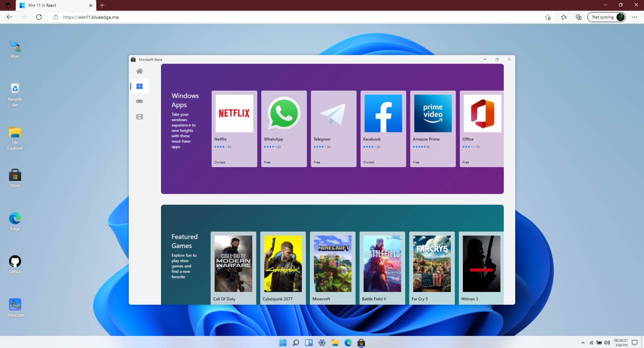Screen dimensions: 644x348
Task: Click the Wi-Fi icon in the tray
Action: click(591, 343)
